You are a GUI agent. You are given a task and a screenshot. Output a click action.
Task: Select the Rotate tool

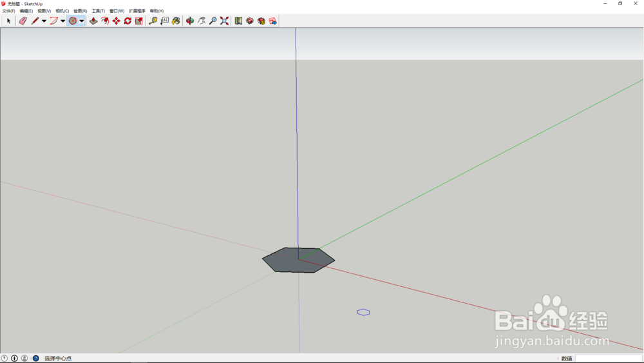point(128,21)
